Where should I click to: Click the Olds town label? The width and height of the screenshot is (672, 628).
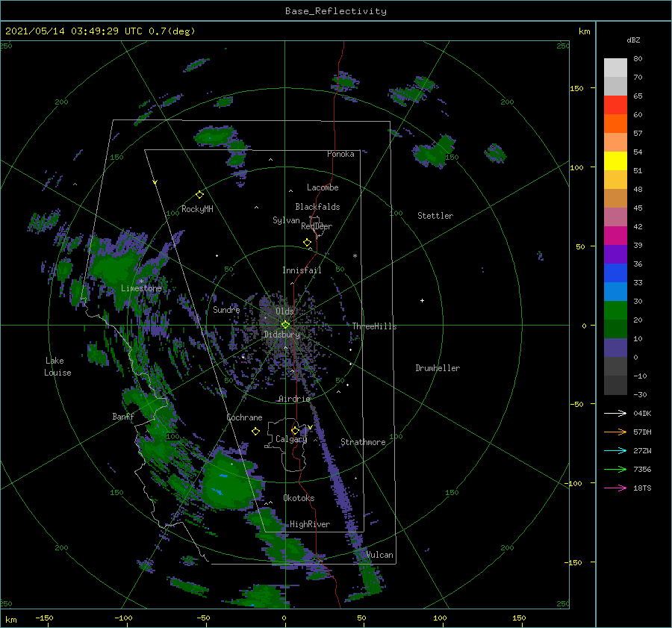tap(284, 311)
